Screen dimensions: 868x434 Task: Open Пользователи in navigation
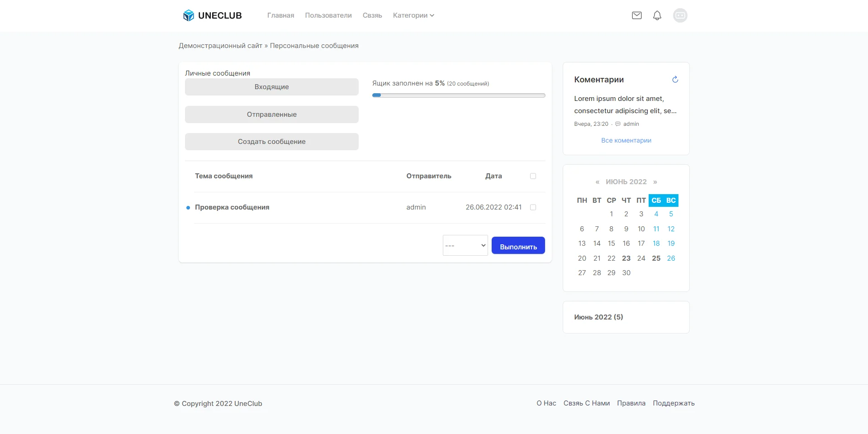328,15
